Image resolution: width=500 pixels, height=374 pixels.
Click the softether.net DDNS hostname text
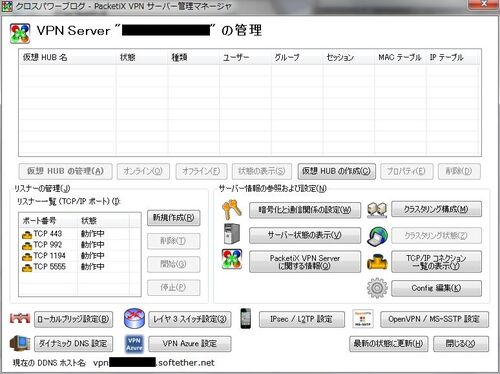pos(154,363)
